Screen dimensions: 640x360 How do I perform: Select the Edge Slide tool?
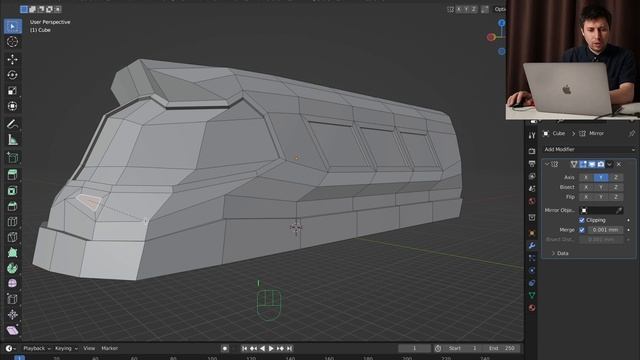point(13,299)
